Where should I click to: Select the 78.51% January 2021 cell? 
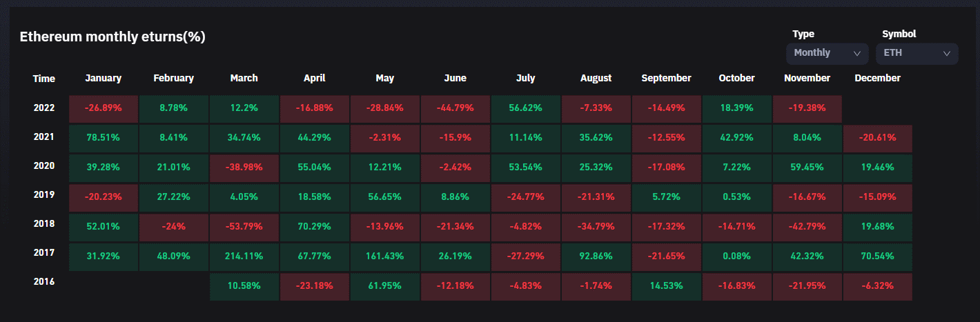pyautogui.click(x=104, y=138)
